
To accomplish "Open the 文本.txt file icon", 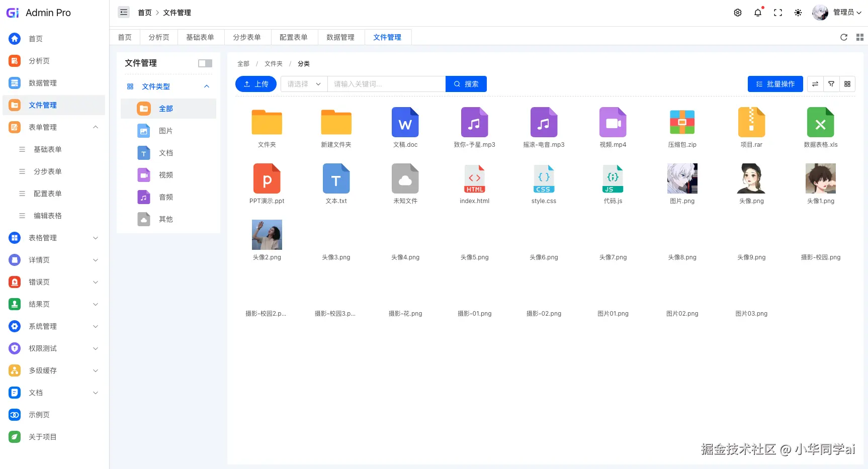I will [x=336, y=178].
